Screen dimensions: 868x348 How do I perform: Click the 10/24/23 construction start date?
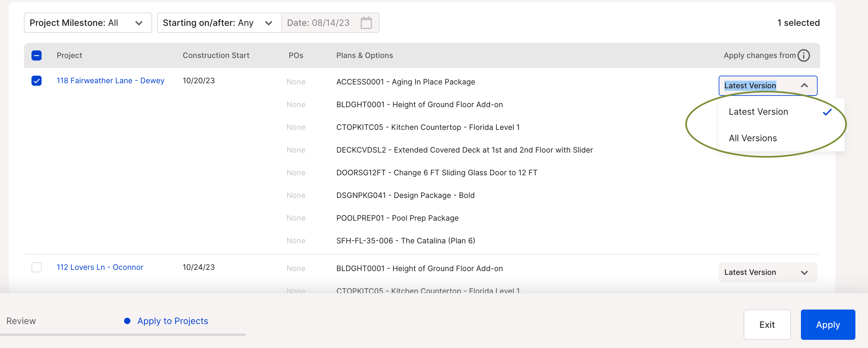[x=198, y=267]
